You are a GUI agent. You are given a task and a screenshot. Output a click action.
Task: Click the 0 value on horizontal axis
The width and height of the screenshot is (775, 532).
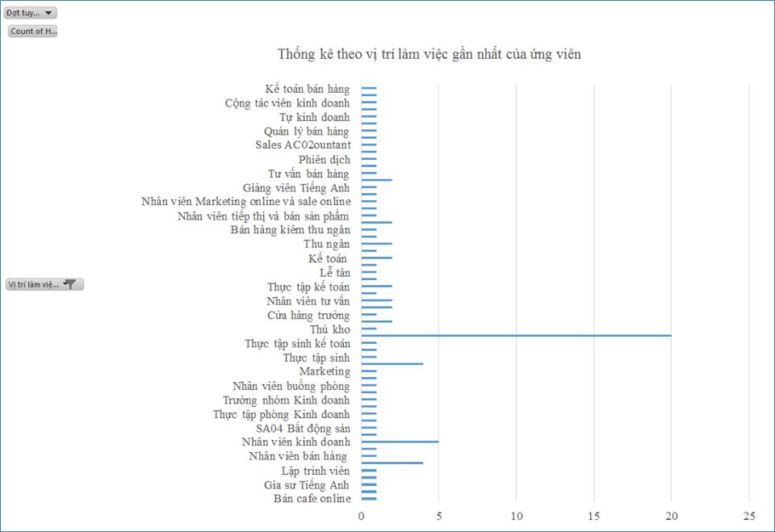coord(362,517)
